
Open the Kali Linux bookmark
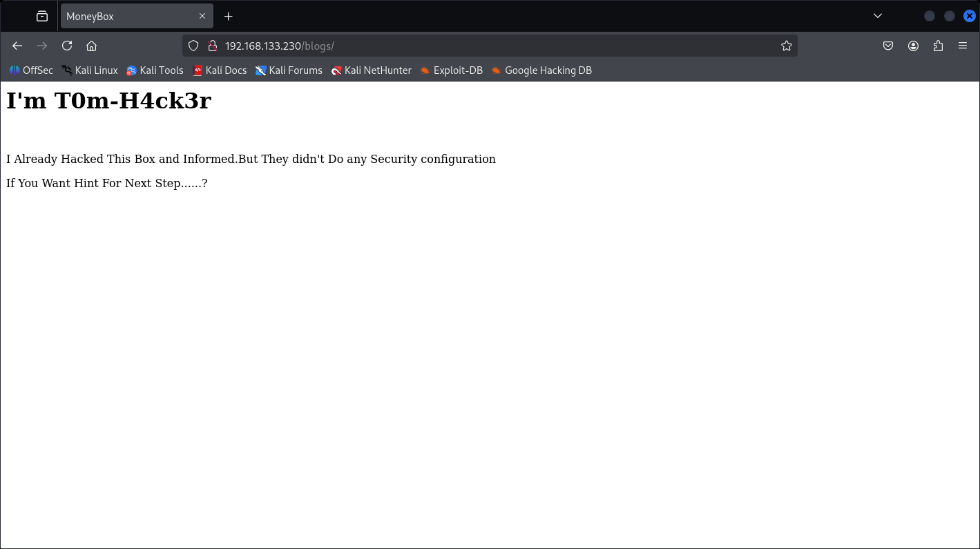89,70
